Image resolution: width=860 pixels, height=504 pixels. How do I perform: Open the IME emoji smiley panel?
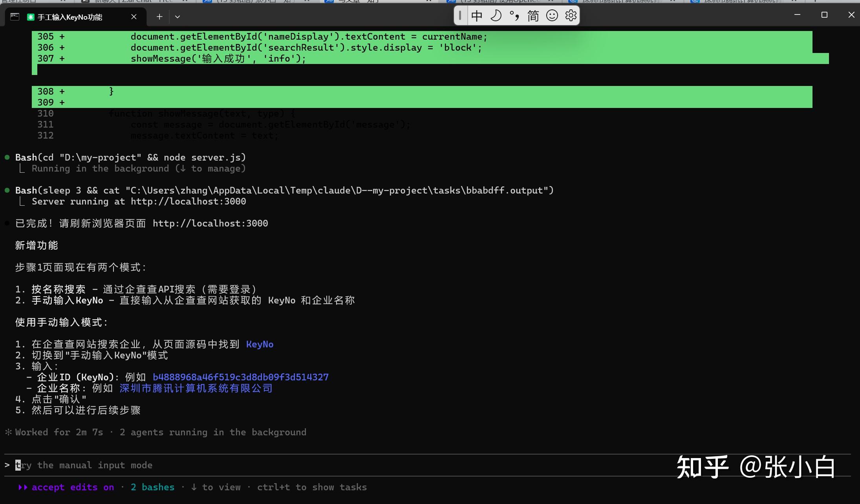[552, 16]
